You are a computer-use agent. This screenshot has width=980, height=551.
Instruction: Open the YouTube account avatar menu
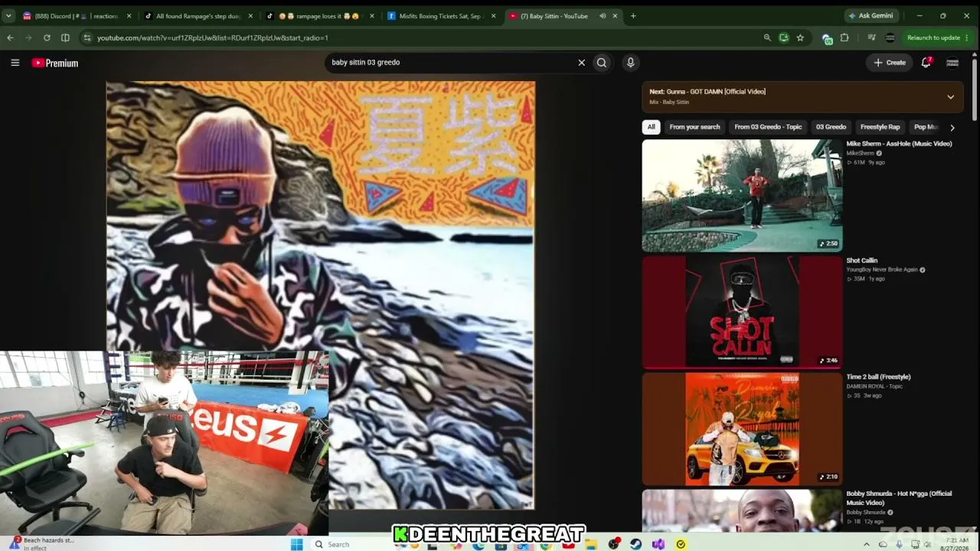point(952,63)
